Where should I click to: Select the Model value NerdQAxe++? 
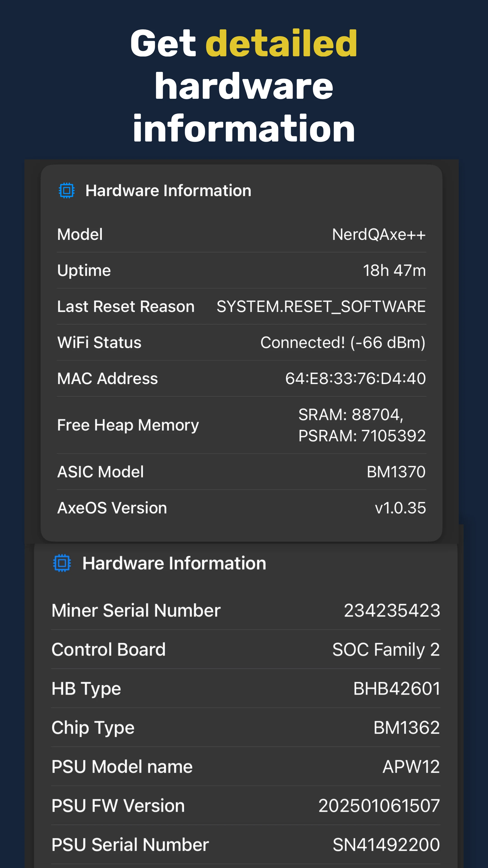click(x=379, y=235)
